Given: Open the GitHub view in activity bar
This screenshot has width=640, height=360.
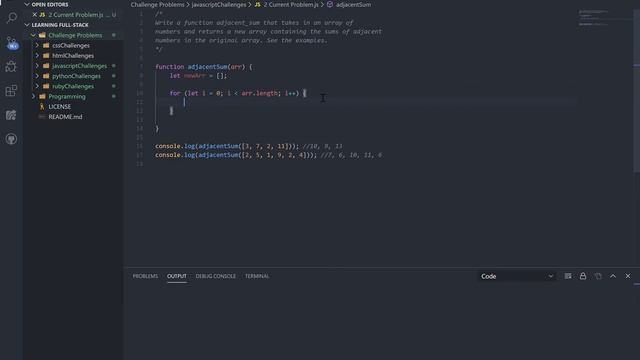Looking at the screenshot, I should point(11,139).
